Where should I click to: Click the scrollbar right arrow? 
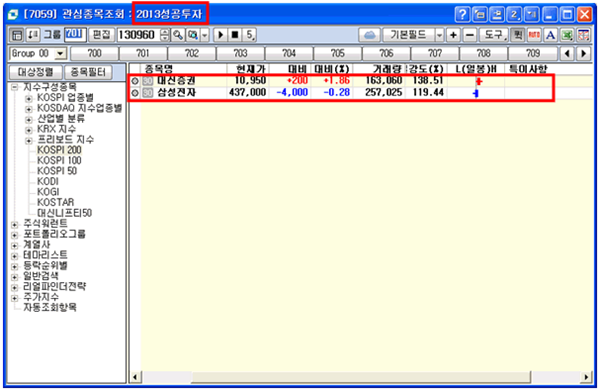586,377
